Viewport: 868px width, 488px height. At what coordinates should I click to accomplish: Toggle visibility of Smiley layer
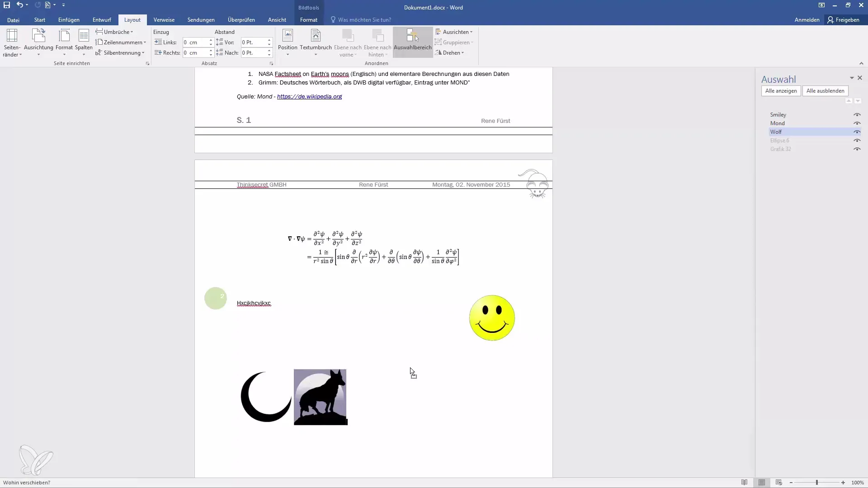tap(857, 114)
